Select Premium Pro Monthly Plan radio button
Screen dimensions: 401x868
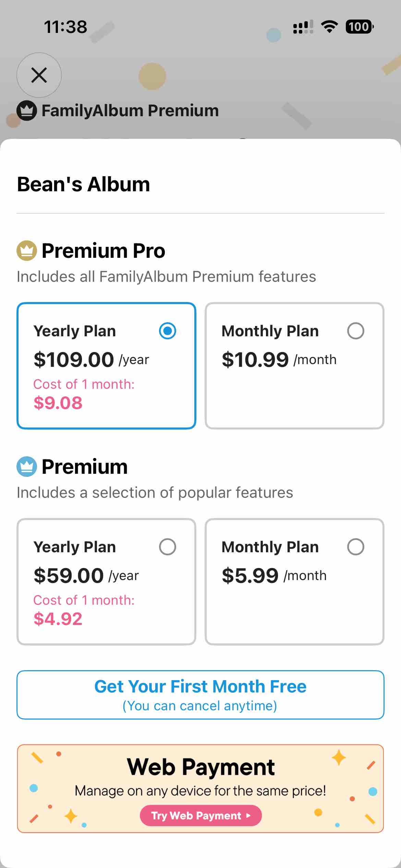[x=356, y=331]
